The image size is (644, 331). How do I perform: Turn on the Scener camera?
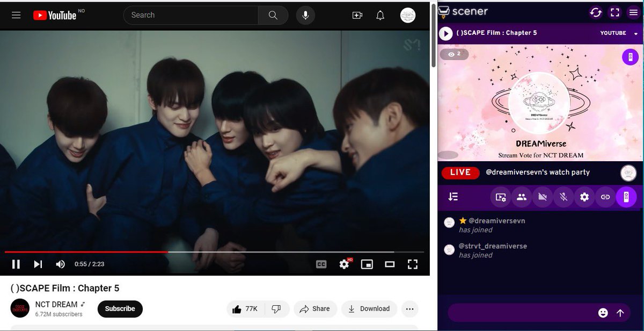tap(542, 197)
